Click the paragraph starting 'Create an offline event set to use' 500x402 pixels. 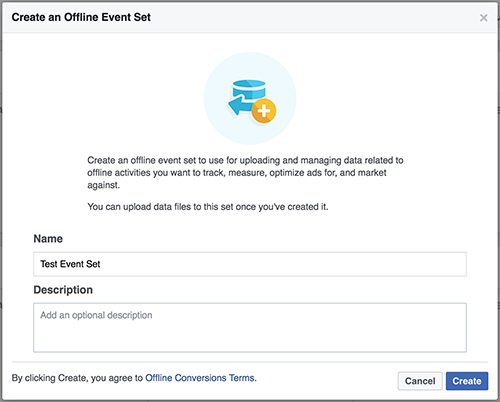tap(245, 172)
